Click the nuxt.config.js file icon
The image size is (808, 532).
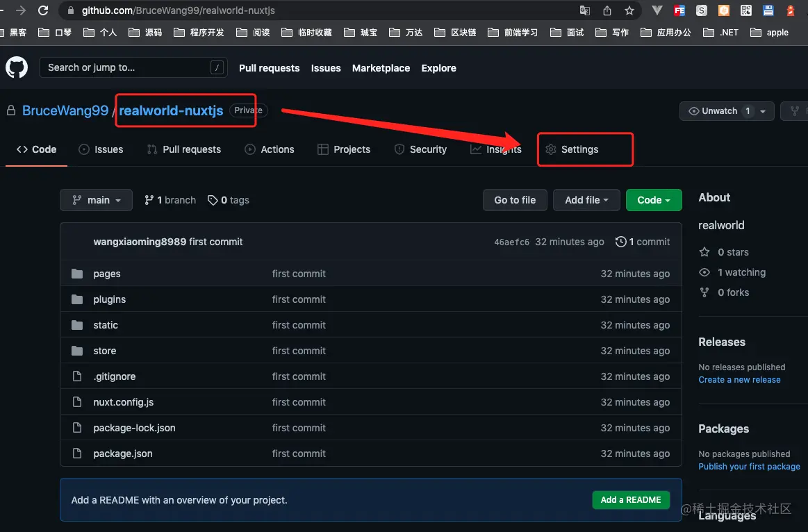pyautogui.click(x=77, y=402)
